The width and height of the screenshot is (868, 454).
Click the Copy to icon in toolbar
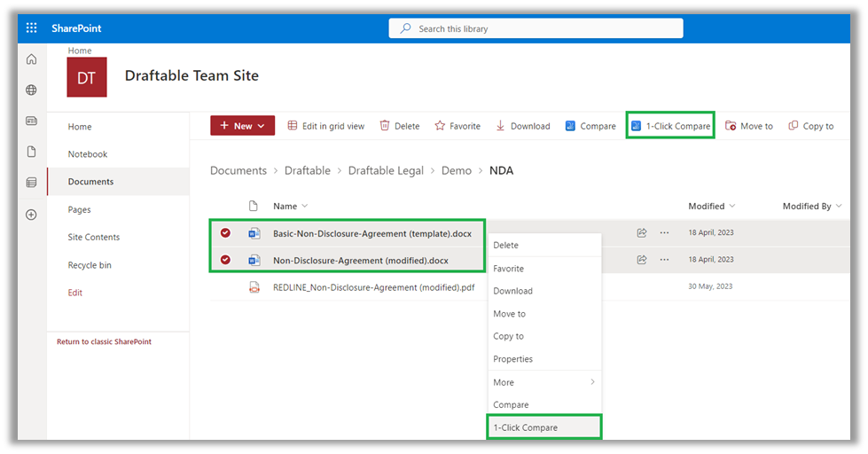(x=794, y=126)
